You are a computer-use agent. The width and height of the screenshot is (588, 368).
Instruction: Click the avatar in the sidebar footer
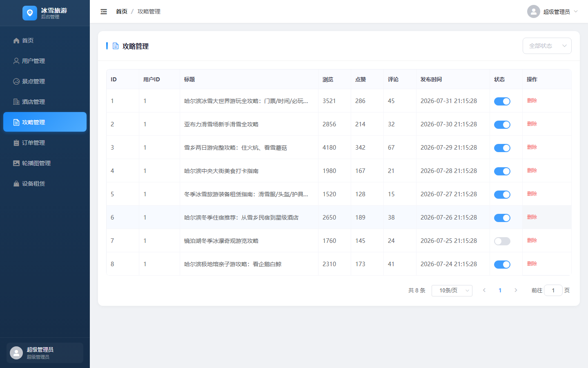[x=16, y=353]
